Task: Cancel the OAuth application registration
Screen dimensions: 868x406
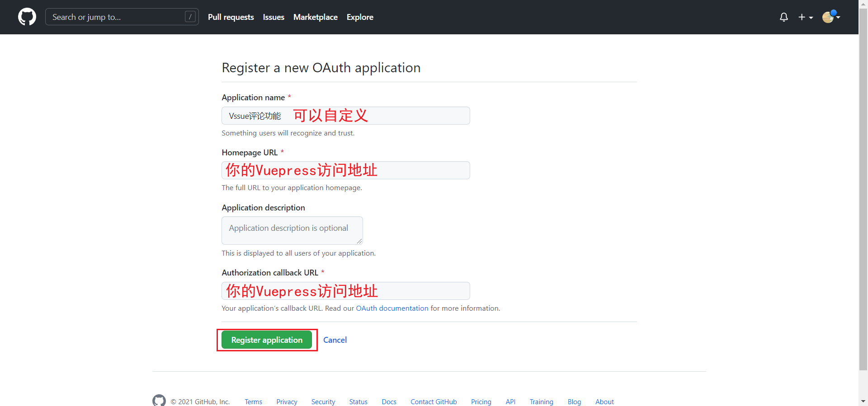Action: [x=335, y=340]
